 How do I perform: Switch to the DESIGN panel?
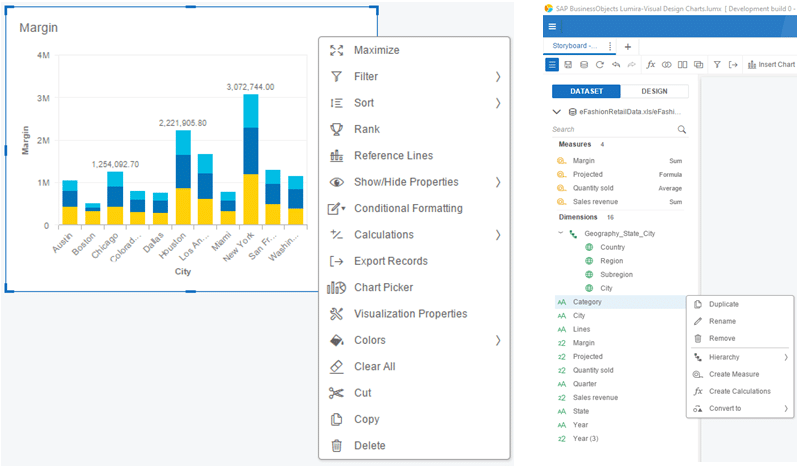coord(654,91)
